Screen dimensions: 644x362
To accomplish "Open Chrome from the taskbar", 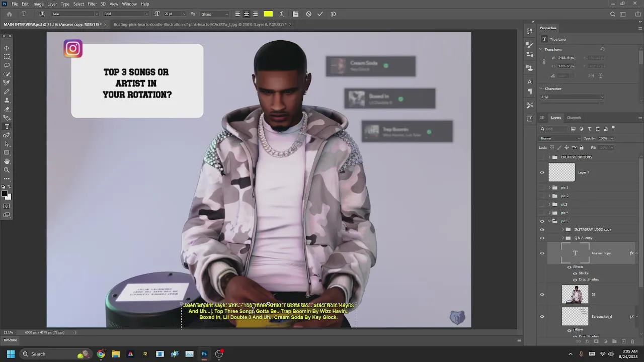I will click(101, 354).
